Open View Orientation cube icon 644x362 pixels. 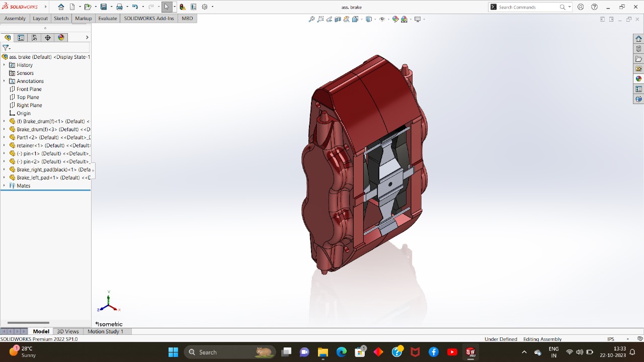355,19
